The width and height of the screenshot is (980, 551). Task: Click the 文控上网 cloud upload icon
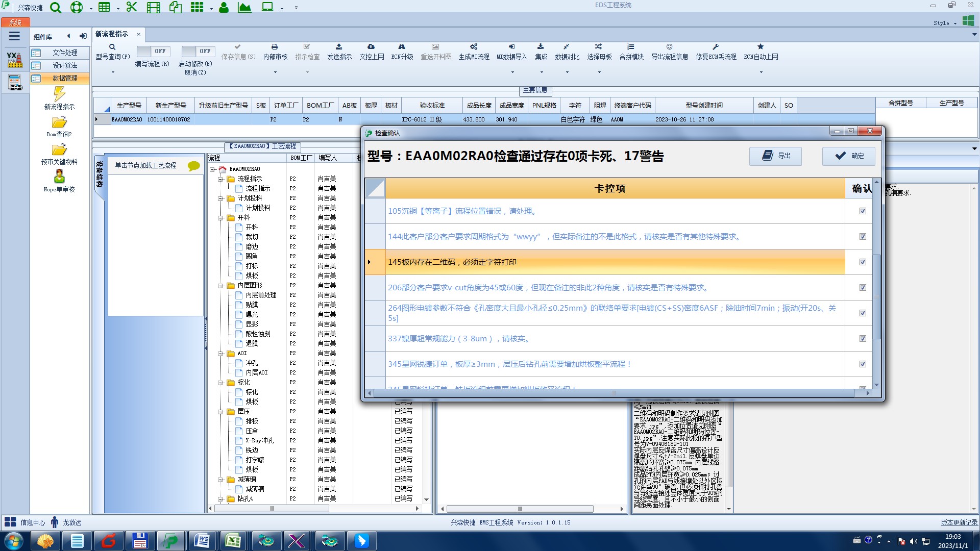pos(371,47)
